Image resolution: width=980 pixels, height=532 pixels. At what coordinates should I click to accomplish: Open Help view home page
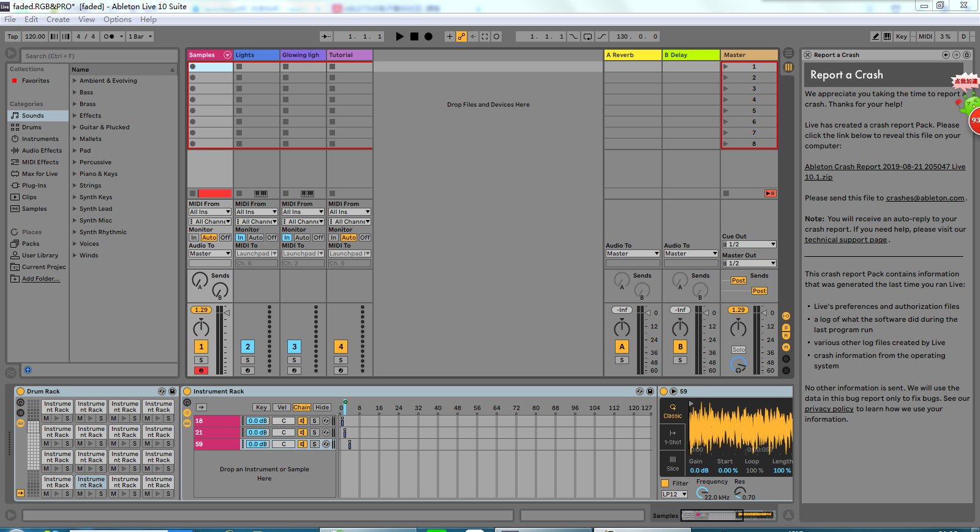coord(967,55)
